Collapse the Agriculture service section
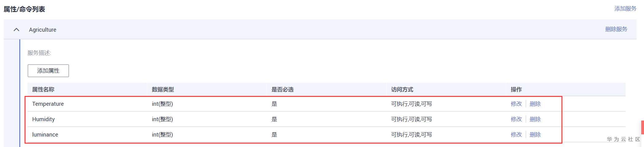644x147 pixels. tap(17, 30)
